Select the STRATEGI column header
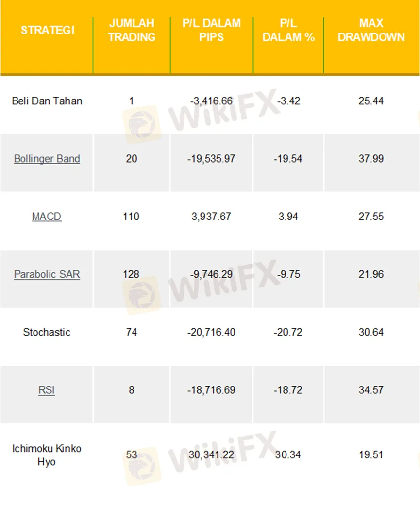Image resolution: width=420 pixels, height=521 pixels. 48,30
